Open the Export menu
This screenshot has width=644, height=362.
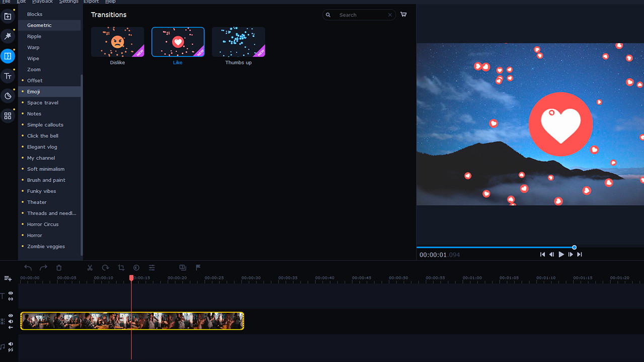coord(91,2)
